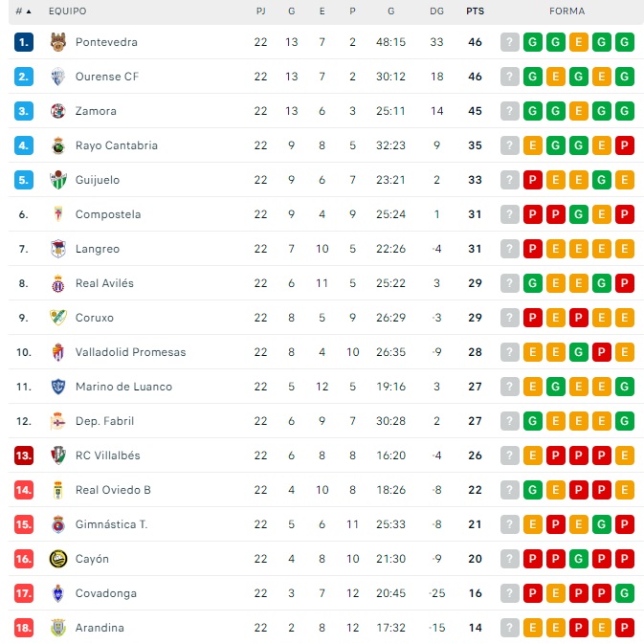This screenshot has height=644, width=644.
Task: Sort by PJ matches played header
Action: click(x=261, y=11)
